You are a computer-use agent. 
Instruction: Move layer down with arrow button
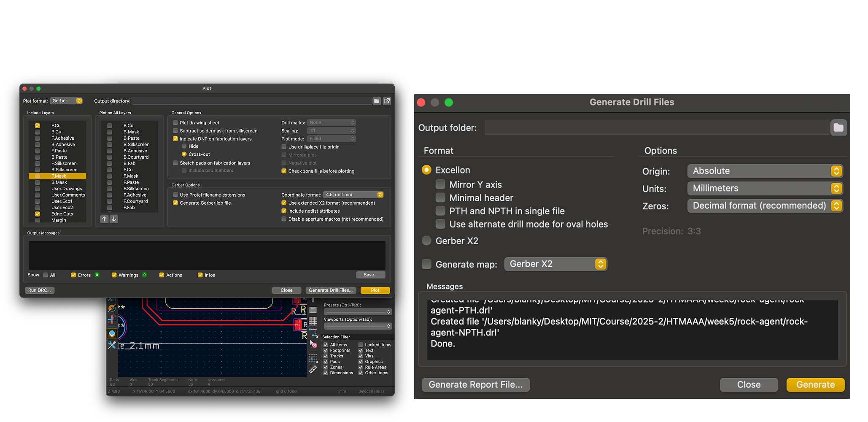114,219
